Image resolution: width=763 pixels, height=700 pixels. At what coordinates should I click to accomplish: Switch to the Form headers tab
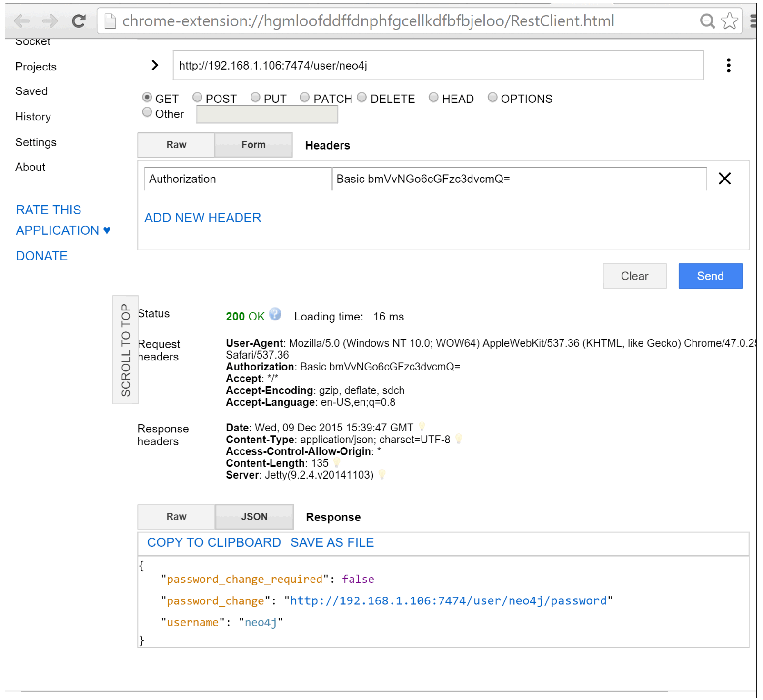point(253,145)
